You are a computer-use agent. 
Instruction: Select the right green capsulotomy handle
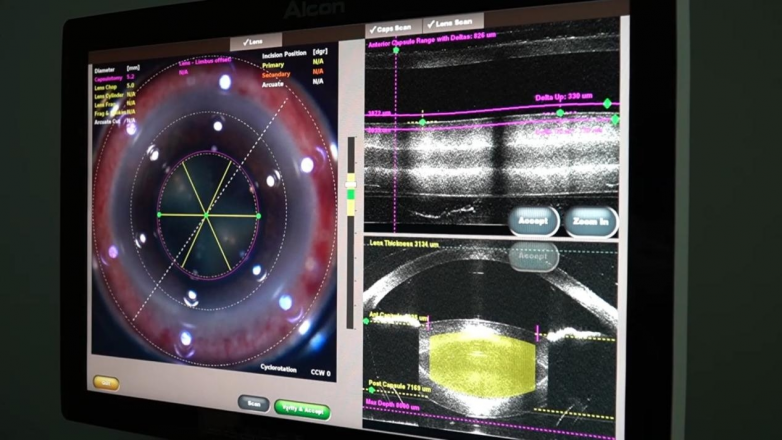259,216
